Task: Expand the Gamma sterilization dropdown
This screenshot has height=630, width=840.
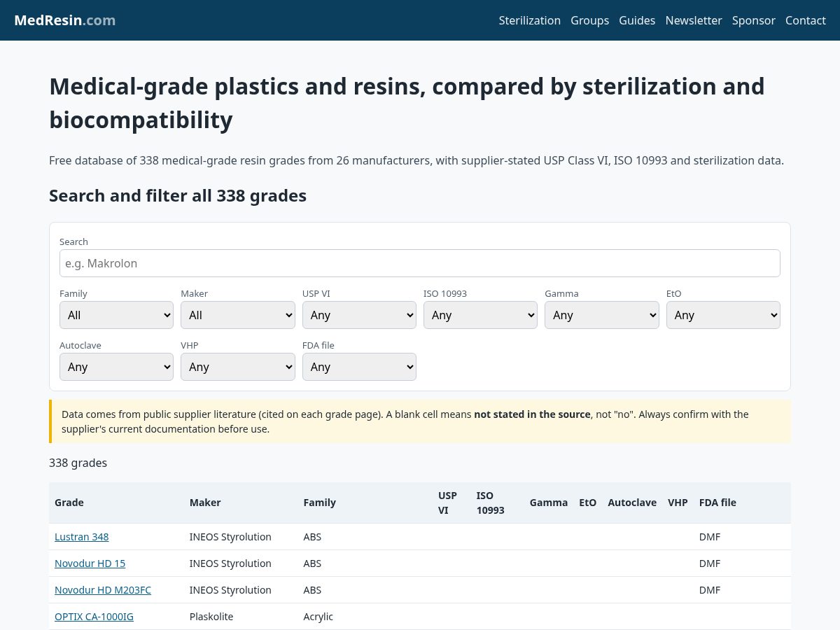Action: 602,315
